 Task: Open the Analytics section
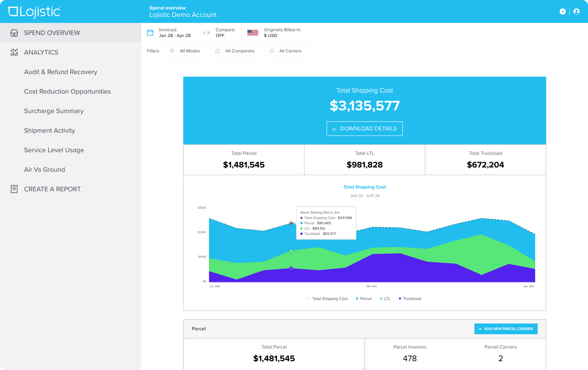(x=41, y=52)
